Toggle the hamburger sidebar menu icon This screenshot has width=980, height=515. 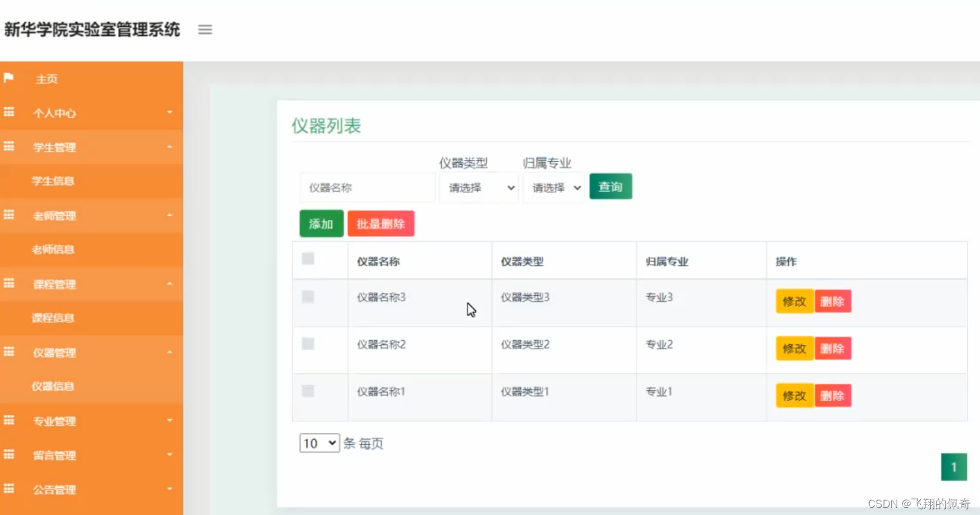[x=205, y=29]
